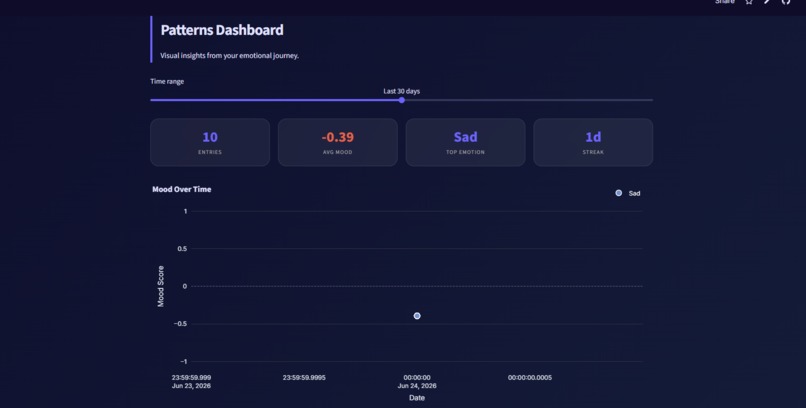The width and height of the screenshot is (806, 408).
Task: Click the Patterns Dashboard heading
Action: click(222, 30)
